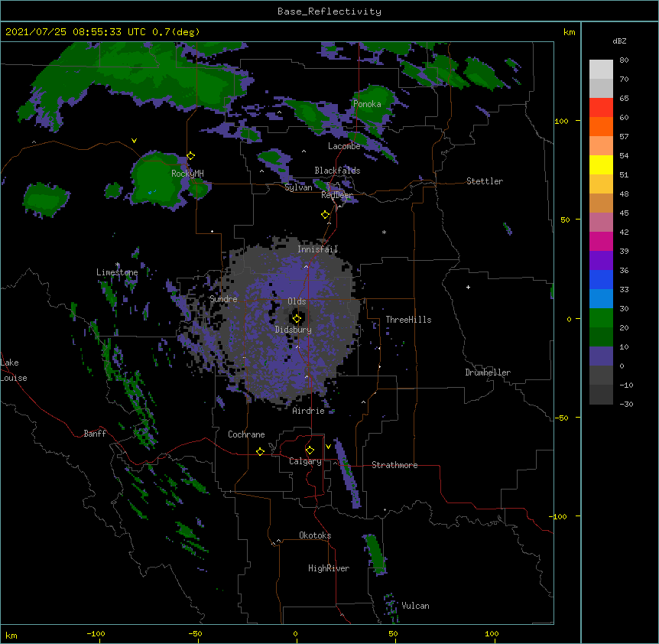Select the Lacombe label
This screenshot has width=659, height=644.
[344, 146]
